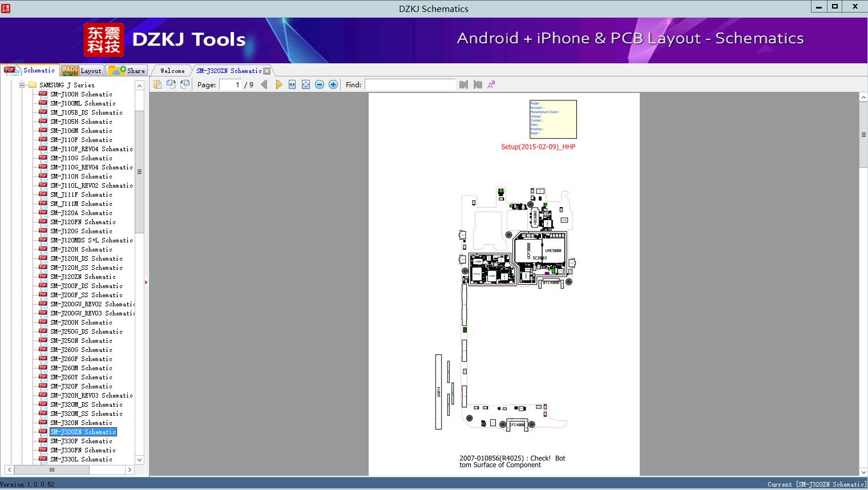Click the PDF icon beside SM-J105H Schematic
This screenshot has width=868, height=490.
pos(43,121)
